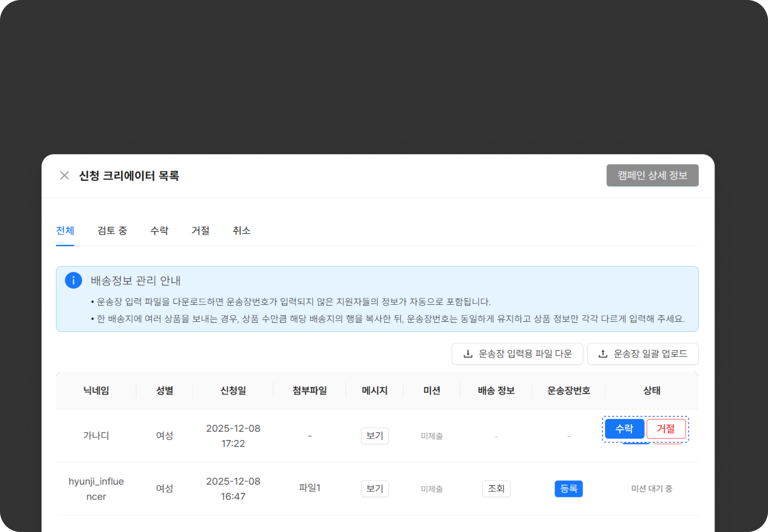Image resolution: width=768 pixels, height=532 pixels.
Task: Click the blue info icon in banner
Action: click(x=73, y=280)
